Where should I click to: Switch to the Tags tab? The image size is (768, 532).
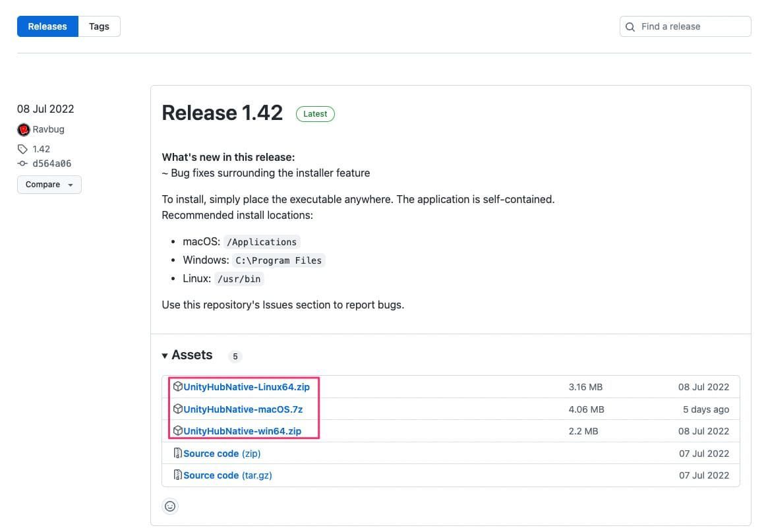pyautogui.click(x=99, y=26)
